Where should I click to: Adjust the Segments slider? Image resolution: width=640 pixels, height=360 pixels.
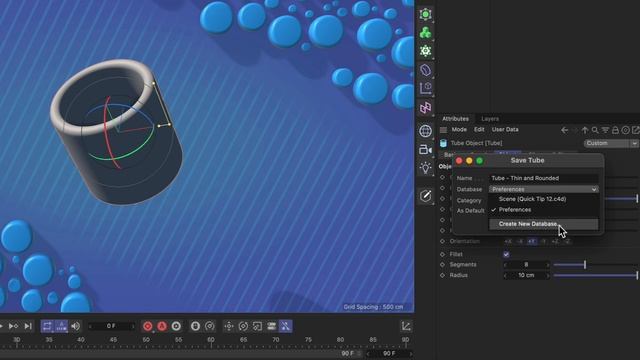(595, 265)
